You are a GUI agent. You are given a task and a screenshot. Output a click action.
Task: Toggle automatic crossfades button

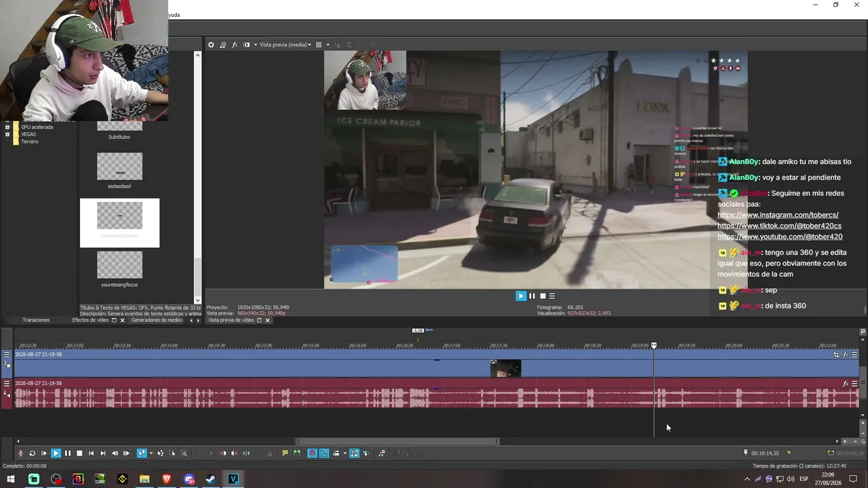(324, 453)
